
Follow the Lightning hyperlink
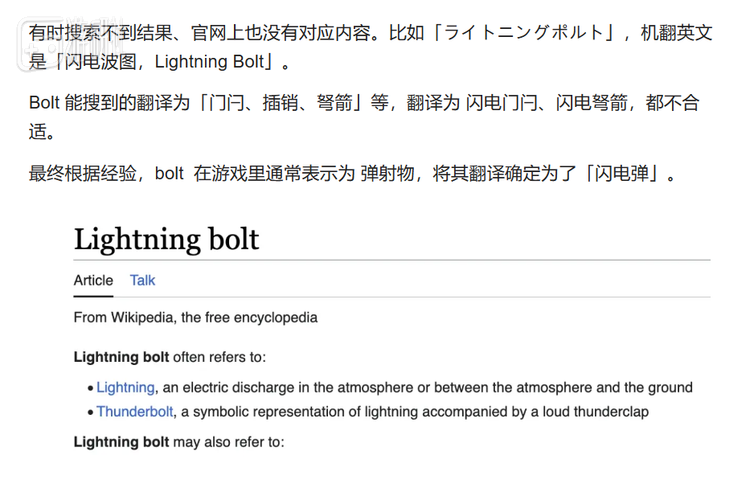point(125,387)
